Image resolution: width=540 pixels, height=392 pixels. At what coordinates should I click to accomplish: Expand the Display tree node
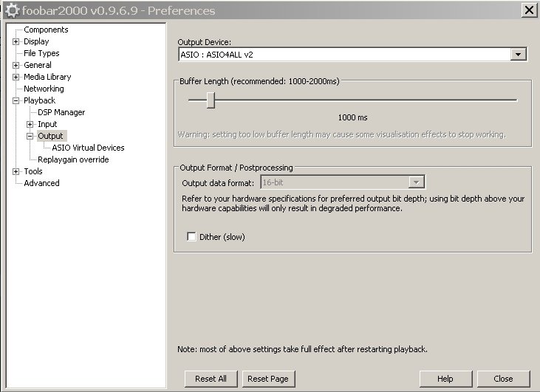[16, 41]
